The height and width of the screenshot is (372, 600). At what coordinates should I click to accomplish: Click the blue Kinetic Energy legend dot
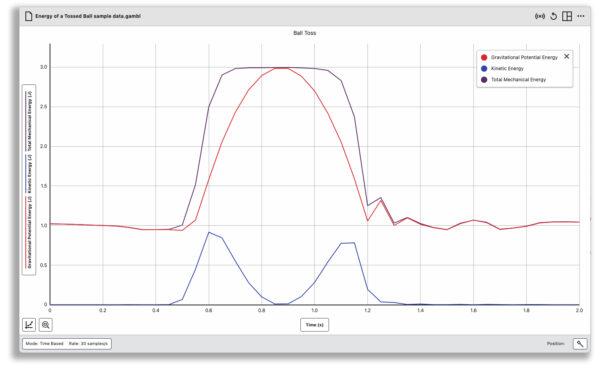(484, 69)
